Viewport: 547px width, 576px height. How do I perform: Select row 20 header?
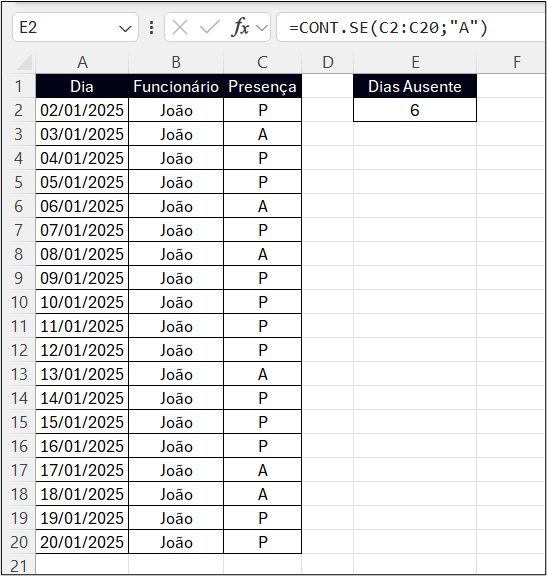[x=18, y=542]
